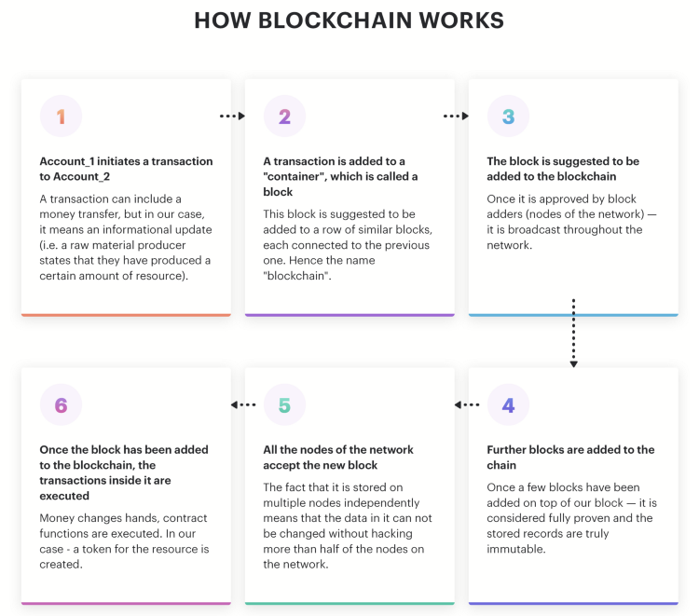Image resolution: width=699 pixels, height=616 pixels.
Task: Click the step 2 number circle
Action: point(284,116)
